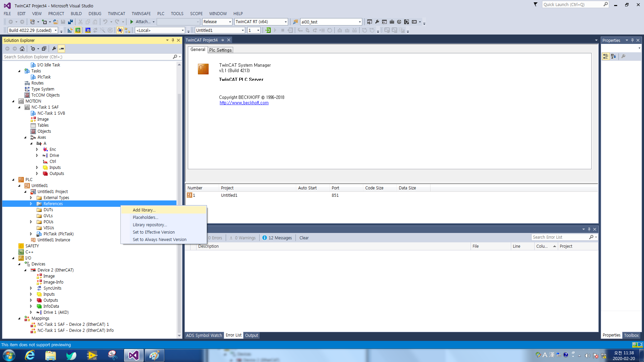The width and height of the screenshot is (644, 362).
Task: Toggle the Show Online Data icon
Action: pos(120,31)
